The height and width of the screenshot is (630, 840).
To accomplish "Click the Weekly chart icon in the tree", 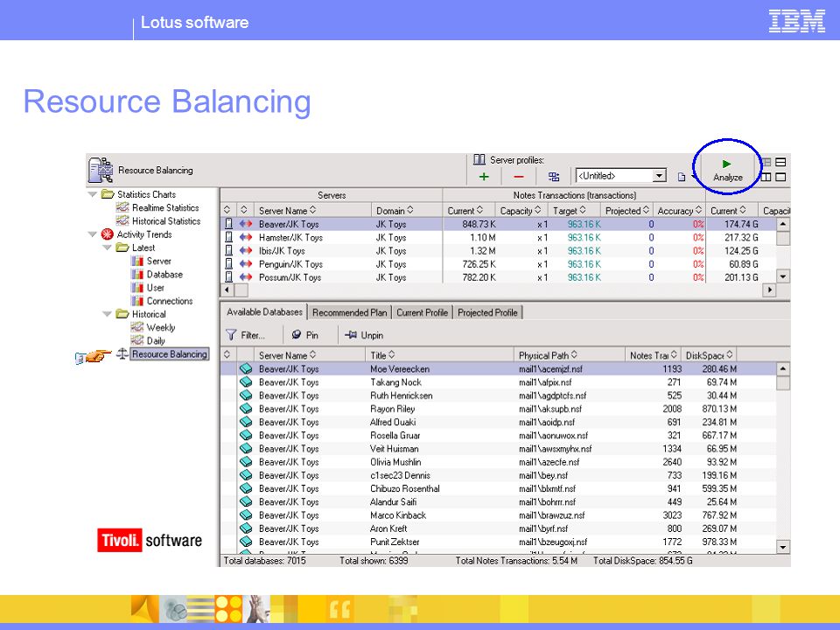I will click(x=137, y=327).
